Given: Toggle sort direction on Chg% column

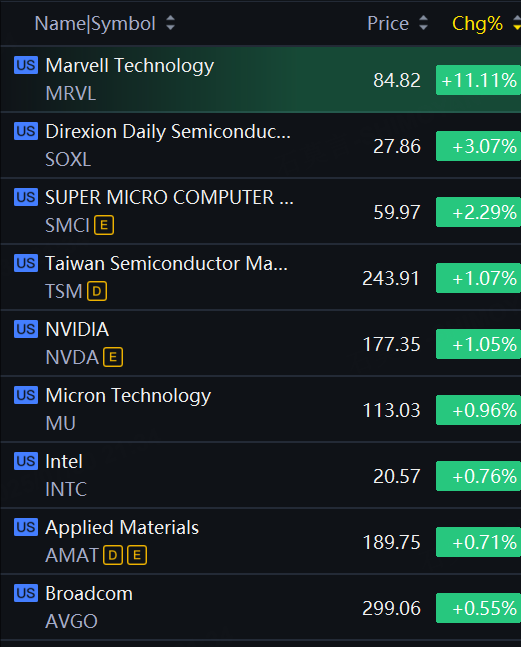Looking at the screenshot, I should (x=517, y=24).
